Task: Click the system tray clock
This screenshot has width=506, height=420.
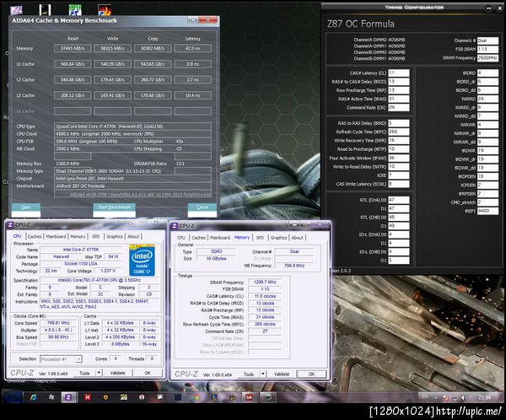Action: point(486,396)
